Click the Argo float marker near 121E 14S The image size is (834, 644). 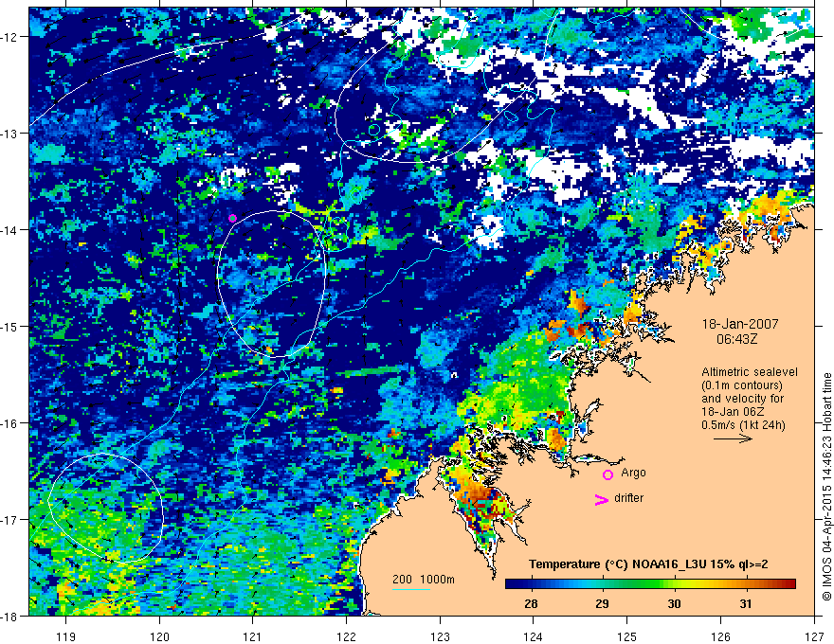coord(232,218)
